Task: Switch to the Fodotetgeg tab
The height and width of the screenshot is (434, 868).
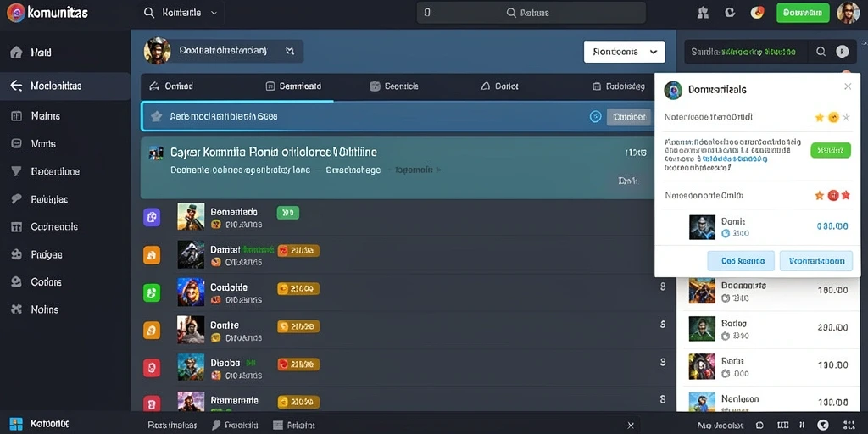Action: (618, 86)
